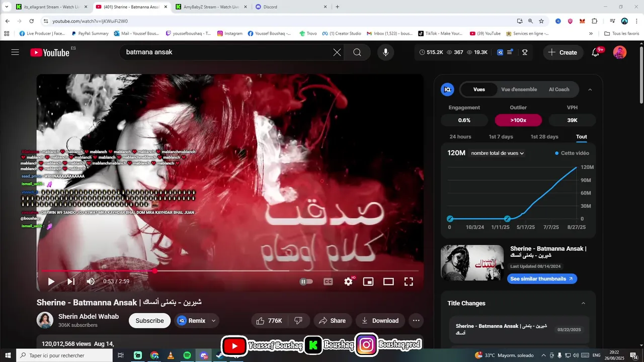Open the vidIQ list icon with blue dot

click(510, 52)
